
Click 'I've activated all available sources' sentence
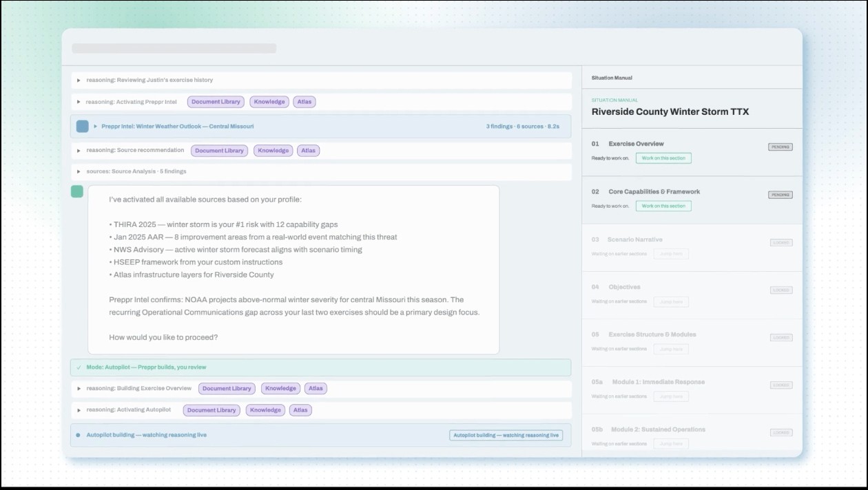pos(205,200)
